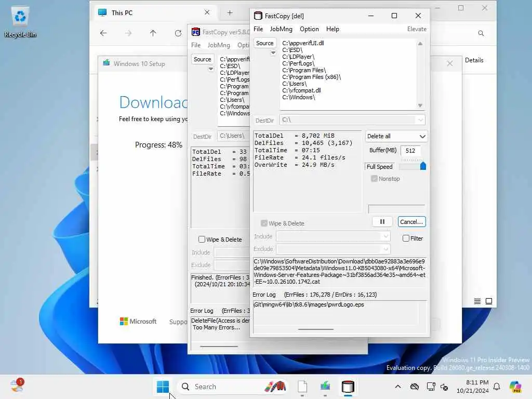Click the Cancel... button

point(411,221)
